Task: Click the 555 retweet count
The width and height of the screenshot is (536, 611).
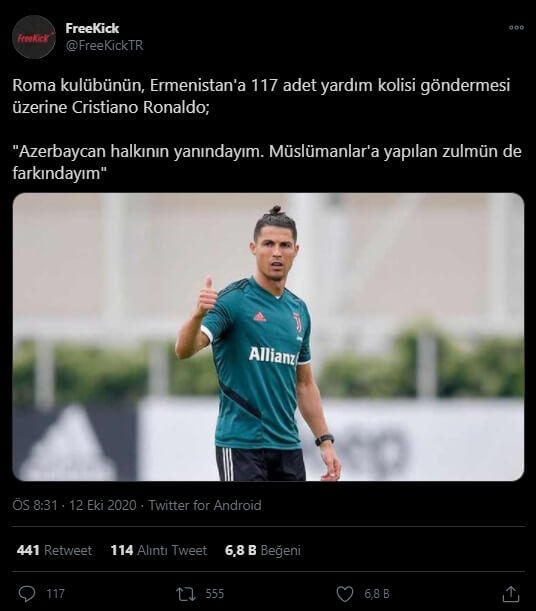Action: (x=215, y=594)
